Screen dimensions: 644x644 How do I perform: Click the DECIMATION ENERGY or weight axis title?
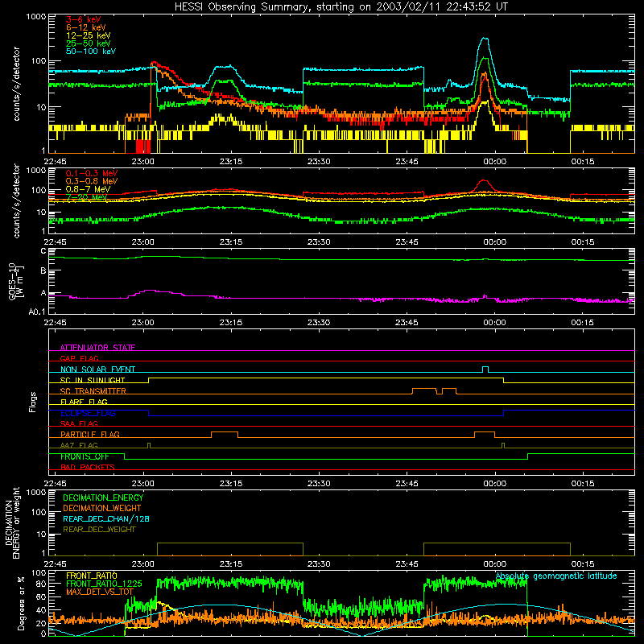12,523
